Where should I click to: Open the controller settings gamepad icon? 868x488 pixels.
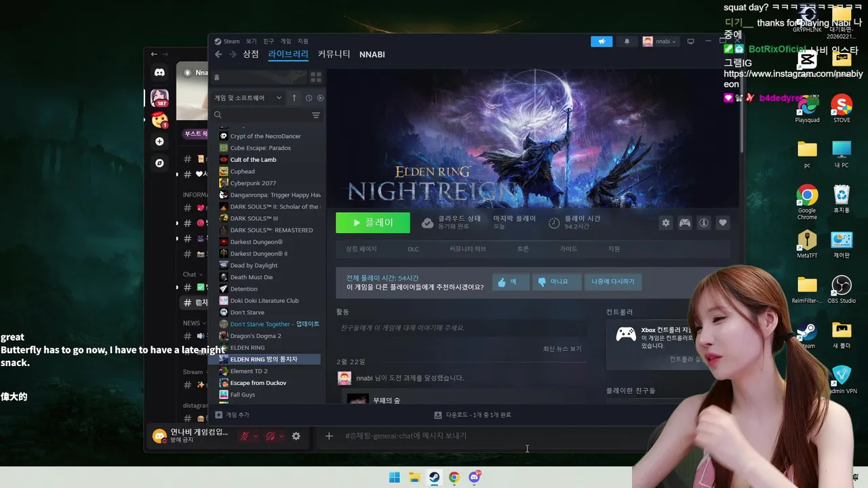pyautogui.click(x=685, y=223)
